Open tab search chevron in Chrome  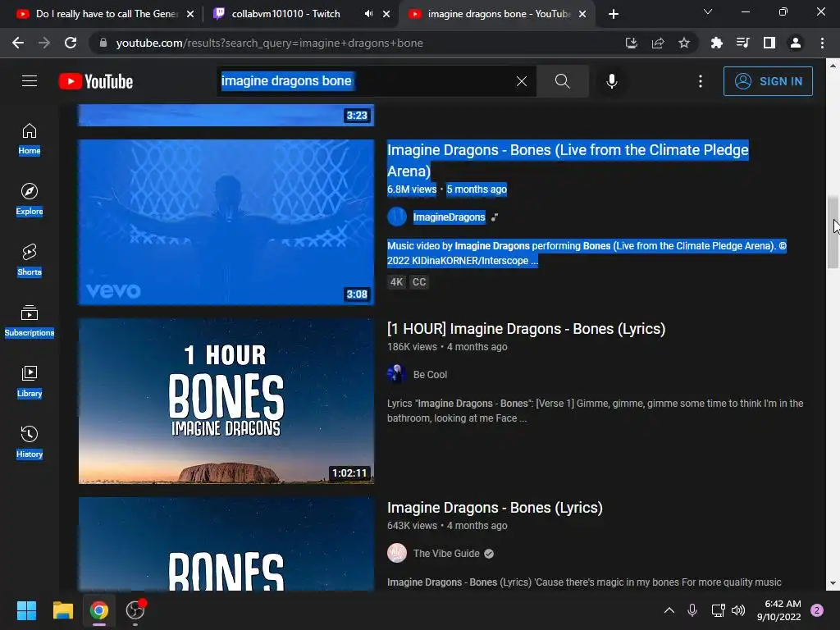coord(708,11)
